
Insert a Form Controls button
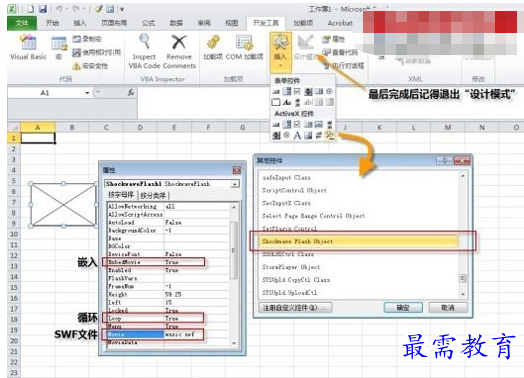click(x=276, y=92)
